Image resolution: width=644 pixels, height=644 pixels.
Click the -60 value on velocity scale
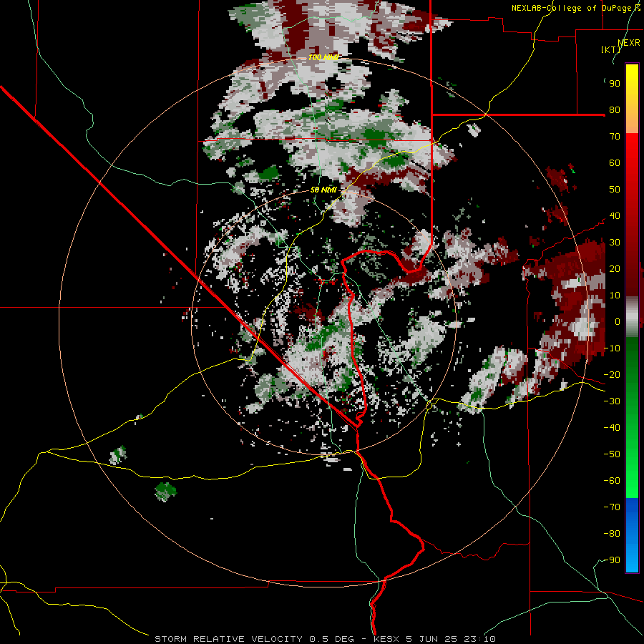point(612,481)
